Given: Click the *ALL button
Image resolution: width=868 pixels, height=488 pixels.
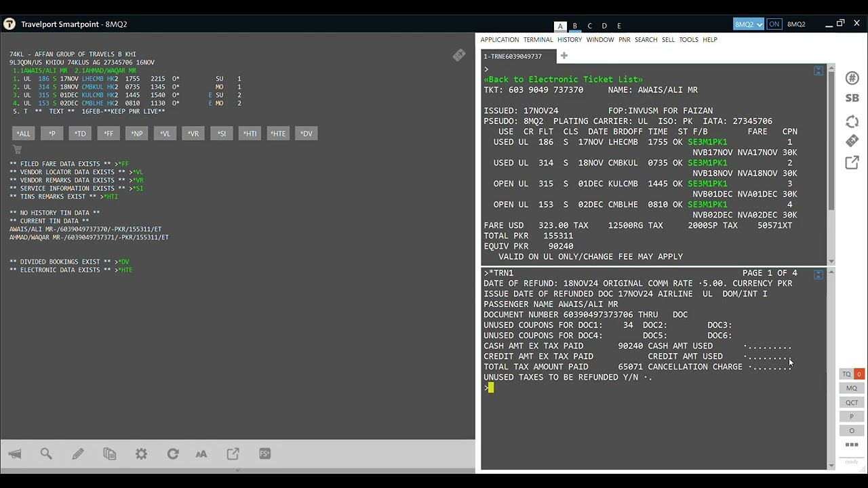Looking at the screenshot, I should (24, 134).
